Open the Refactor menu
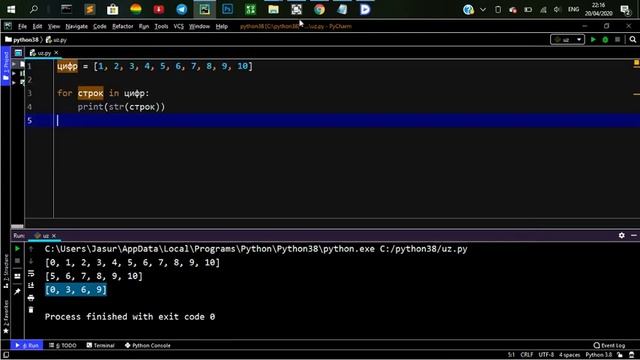This screenshot has height=360, width=640. [x=122, y=26]
